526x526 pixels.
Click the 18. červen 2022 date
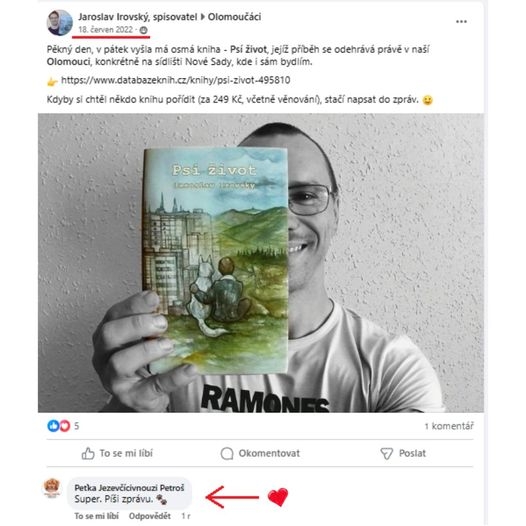point(106,30)
